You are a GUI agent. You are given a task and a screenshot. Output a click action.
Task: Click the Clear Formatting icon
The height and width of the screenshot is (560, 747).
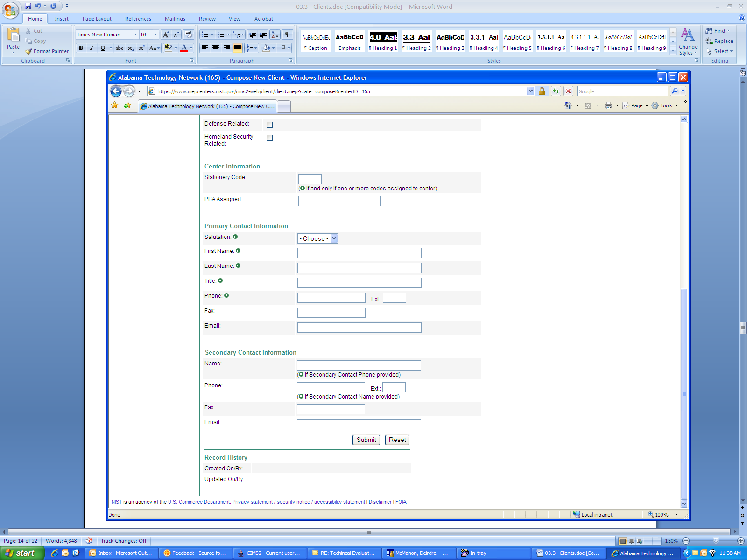click(189, 35)
